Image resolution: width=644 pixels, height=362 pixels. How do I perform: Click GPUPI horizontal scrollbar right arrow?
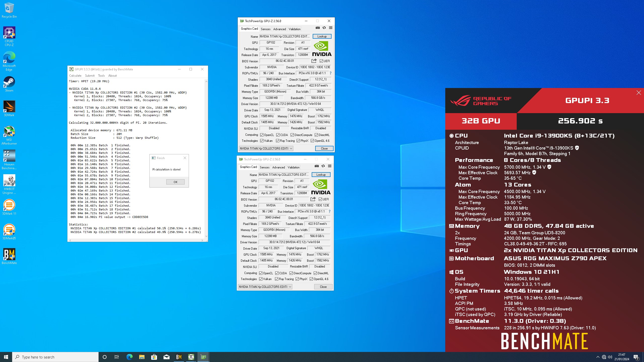pos(202,240)
